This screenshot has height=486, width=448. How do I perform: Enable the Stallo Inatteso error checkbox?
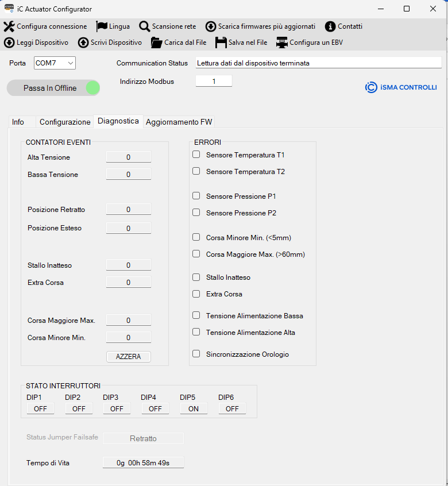click(196, 277)
